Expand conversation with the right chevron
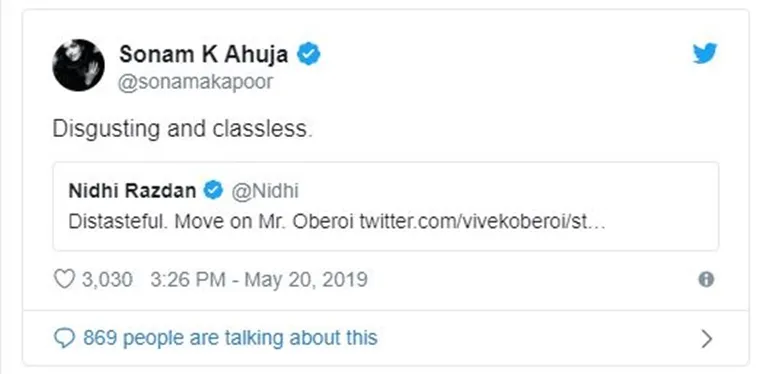759x374 pixels. [707, 339]
